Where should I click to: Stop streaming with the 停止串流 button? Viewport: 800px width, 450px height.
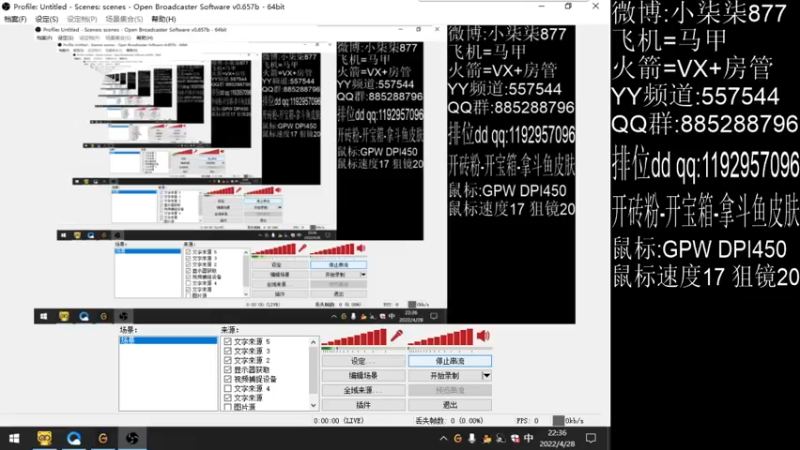pyautogui.click(x=450, y=361)
